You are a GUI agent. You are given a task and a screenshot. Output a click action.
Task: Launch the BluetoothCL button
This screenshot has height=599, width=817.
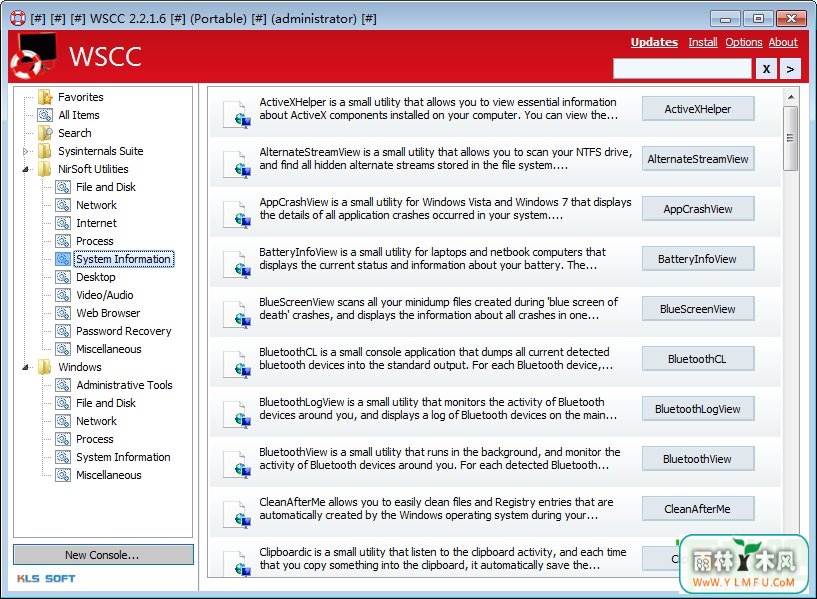click(698, 359)
